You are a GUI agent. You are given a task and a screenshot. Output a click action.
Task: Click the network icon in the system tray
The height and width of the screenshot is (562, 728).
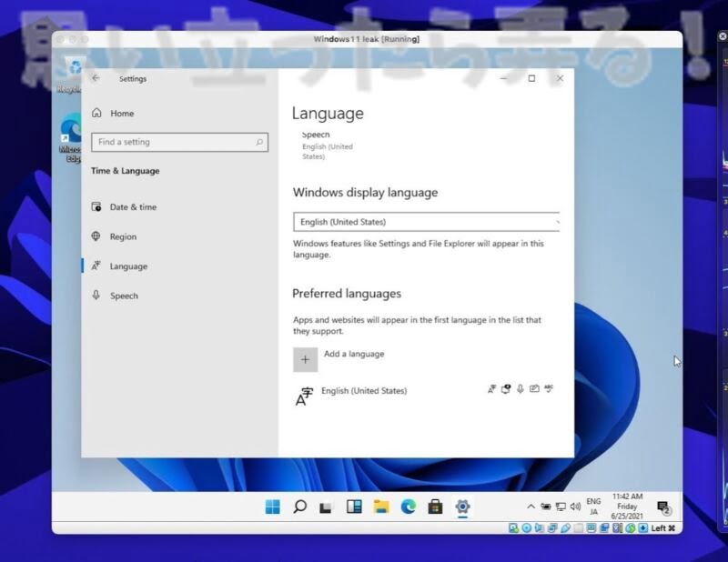point(561,507)
